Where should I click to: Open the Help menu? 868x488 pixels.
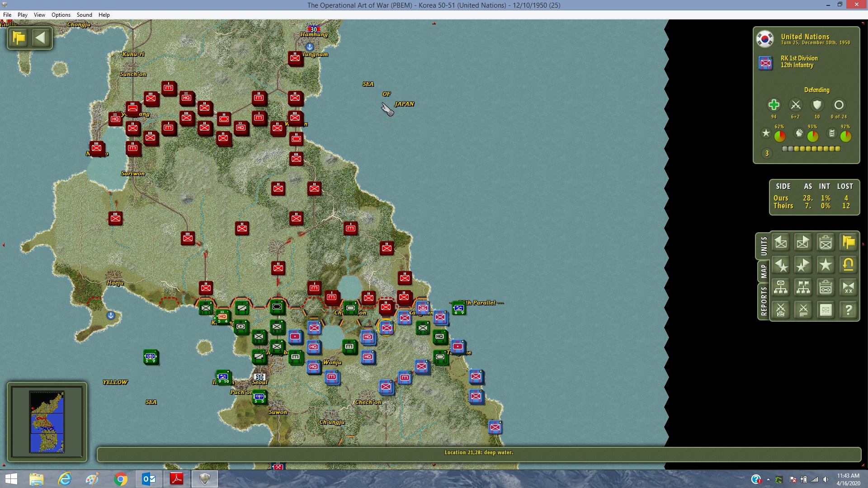point(104,15)
